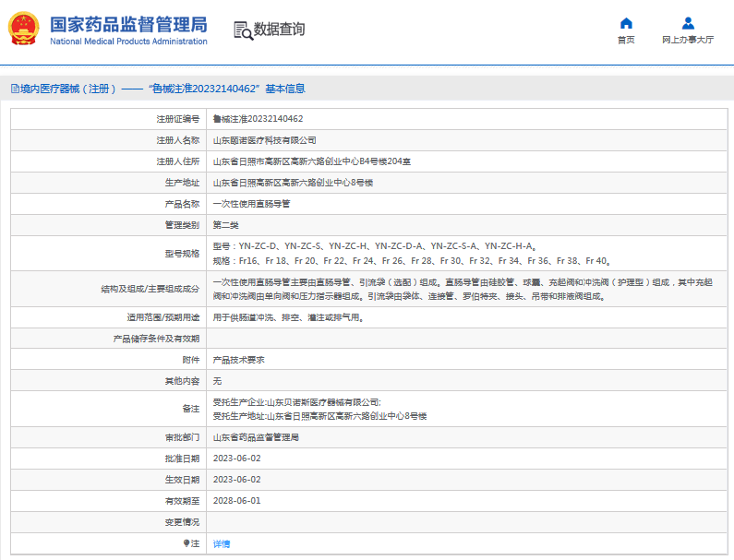The width and height of the screenshot is (734, 560).
Task: Select 山东颐诺医疗科技有限公司 registrant name
Action: coord(264,140)
